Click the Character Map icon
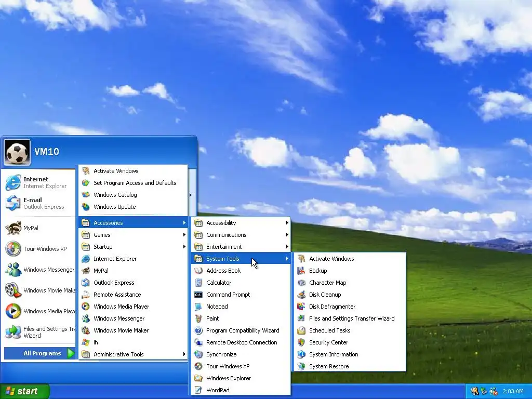 tap(301, 283)
